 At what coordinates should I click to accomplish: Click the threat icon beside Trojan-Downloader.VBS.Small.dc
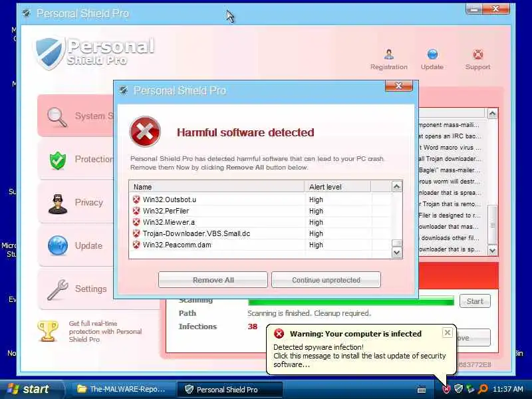[x=136, y=233]
